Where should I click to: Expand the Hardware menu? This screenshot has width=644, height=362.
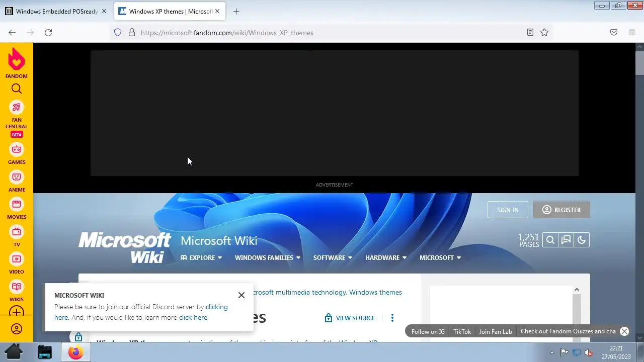click(x=386, y=257)
